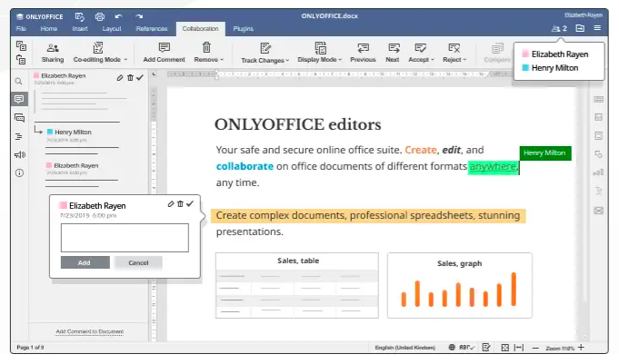The height and width of the screenshot is (364, 619).
Task: Click the Compare documents button
Action: click(x=497, y=53)
